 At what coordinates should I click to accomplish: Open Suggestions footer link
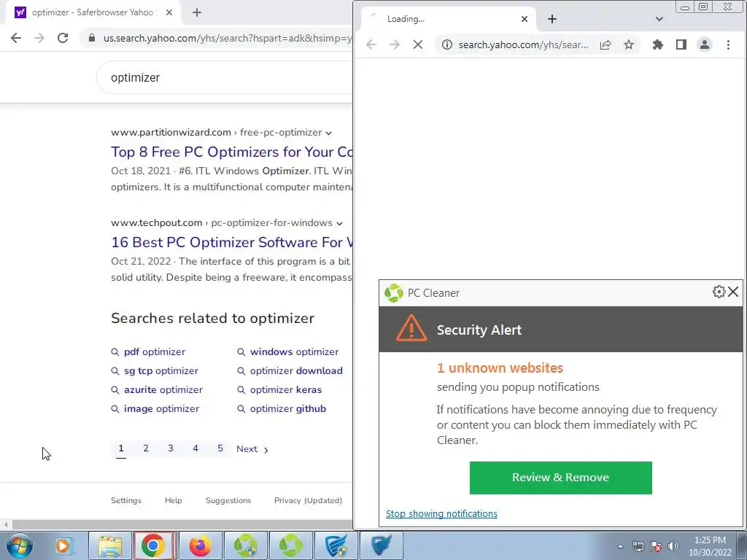228,500
